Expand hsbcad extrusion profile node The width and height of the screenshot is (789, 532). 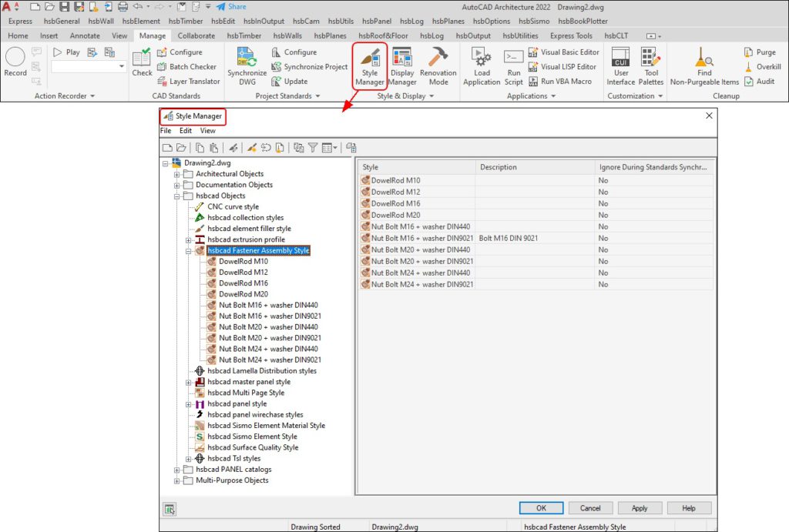[189, 240]
